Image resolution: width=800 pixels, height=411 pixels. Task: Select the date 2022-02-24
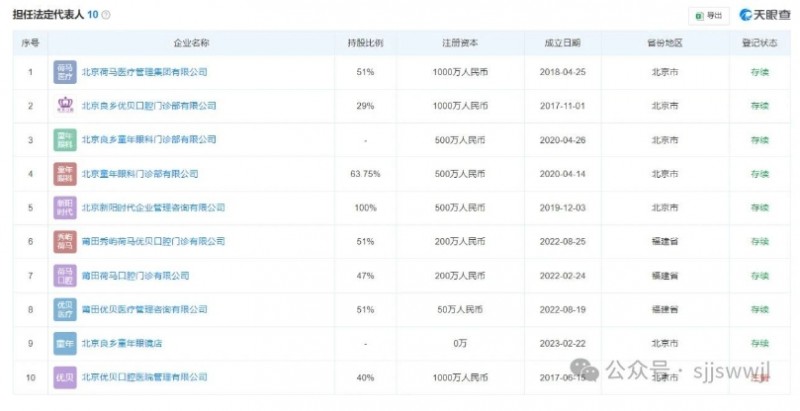coord(562,275)
